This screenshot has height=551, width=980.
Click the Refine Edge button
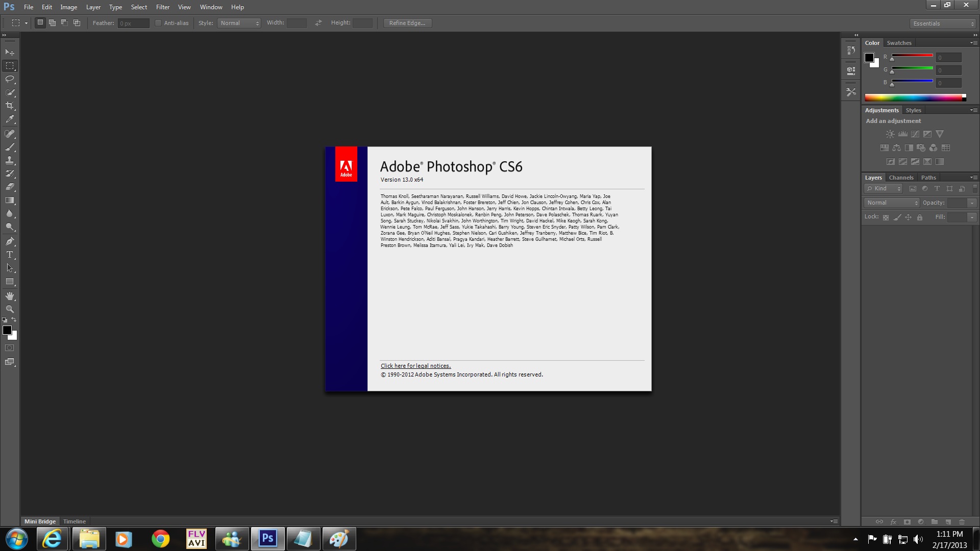(x=406, y=22)
